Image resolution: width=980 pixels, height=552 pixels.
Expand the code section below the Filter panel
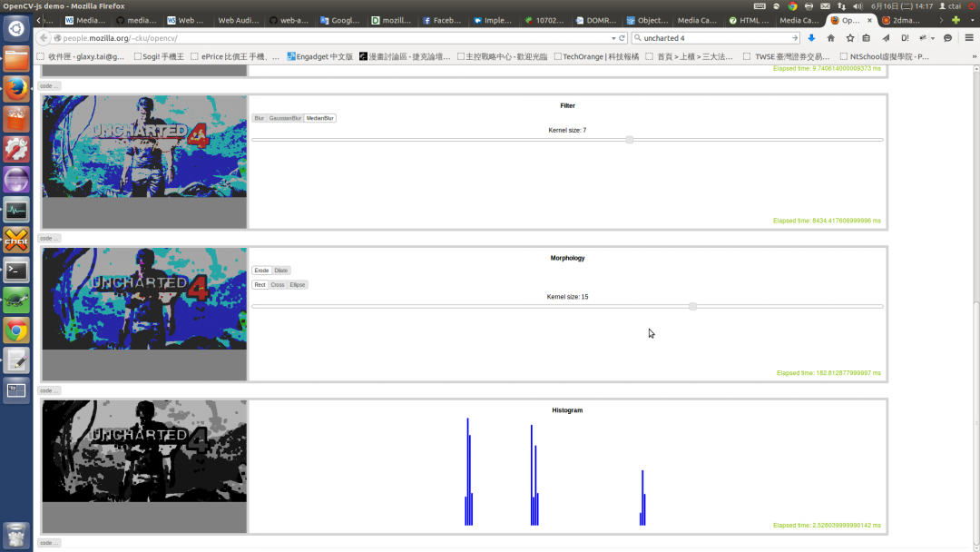(x=49, y=238)
